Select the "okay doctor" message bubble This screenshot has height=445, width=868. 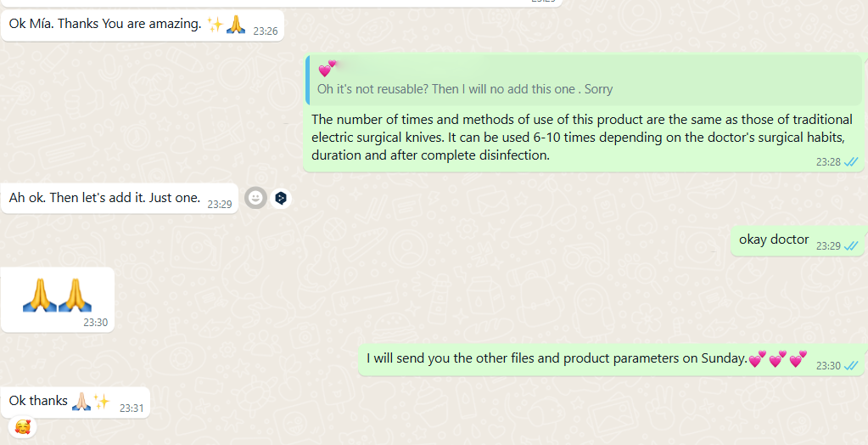click(798, 241)
